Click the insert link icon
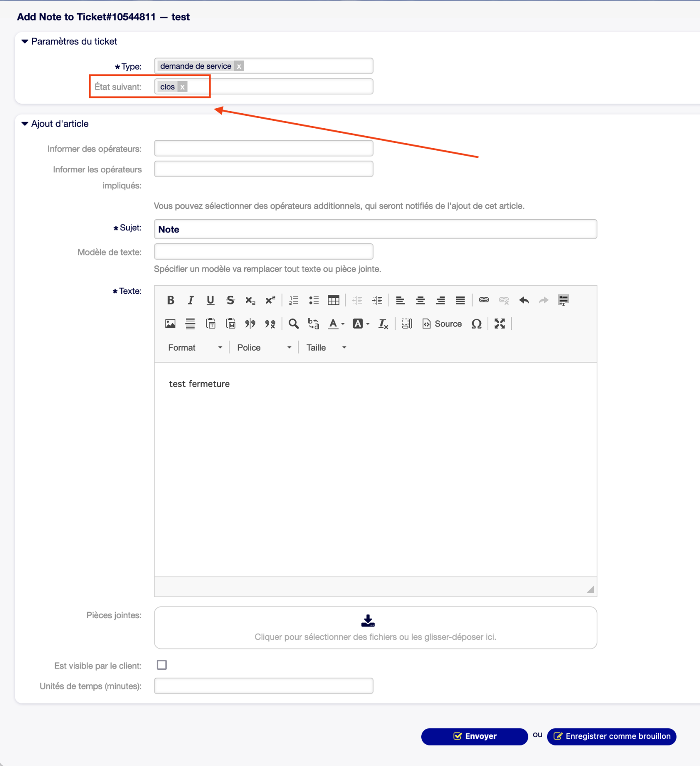 click(x=484, y=300)
